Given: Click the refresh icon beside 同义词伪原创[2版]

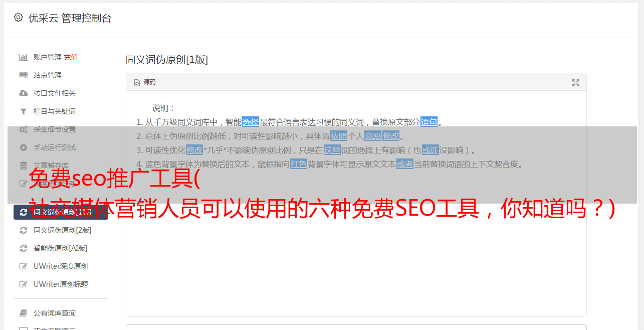Looking at the screenshot, I should pos(23,230).
